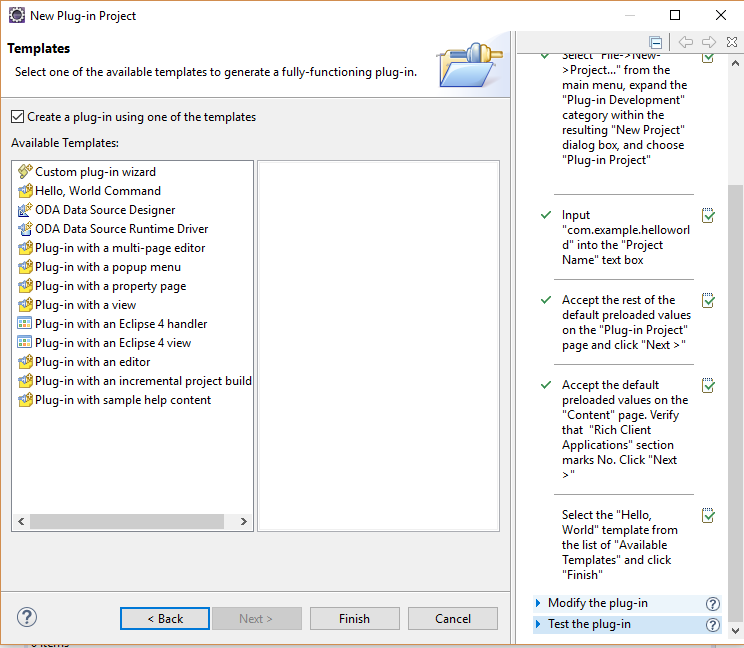
Task: Click complete icon for Select Hello World step
Action: click(708, 515)
